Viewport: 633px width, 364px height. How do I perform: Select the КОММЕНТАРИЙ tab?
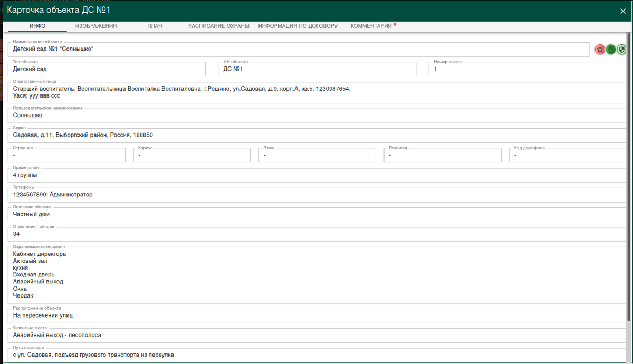pos(371,26)
